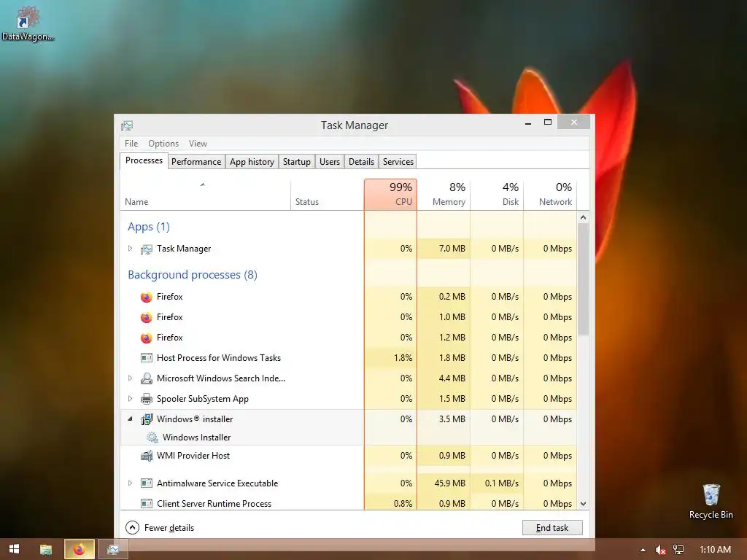Sort by the 4% Disk column header
This screenshot has height=560, width=747.
(498, 195)
